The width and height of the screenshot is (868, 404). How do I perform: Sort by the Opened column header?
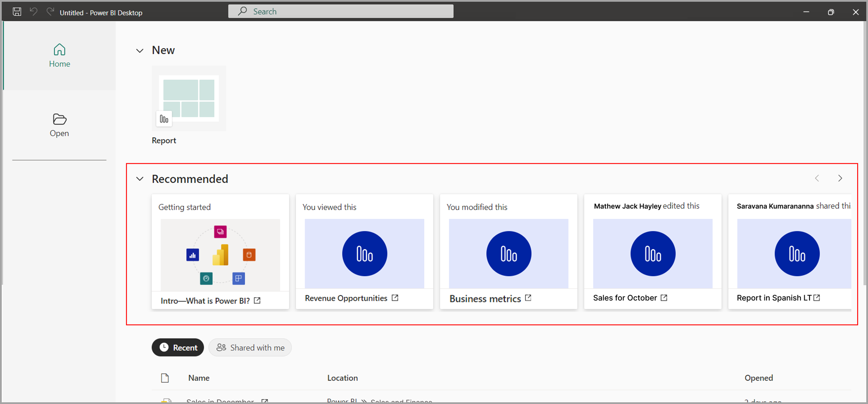pyautogui.click(x=759, y=378)
